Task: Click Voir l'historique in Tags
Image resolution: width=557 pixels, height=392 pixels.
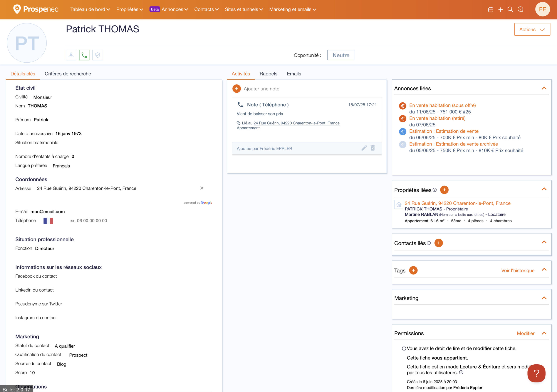Action: (x=518, y=270)
